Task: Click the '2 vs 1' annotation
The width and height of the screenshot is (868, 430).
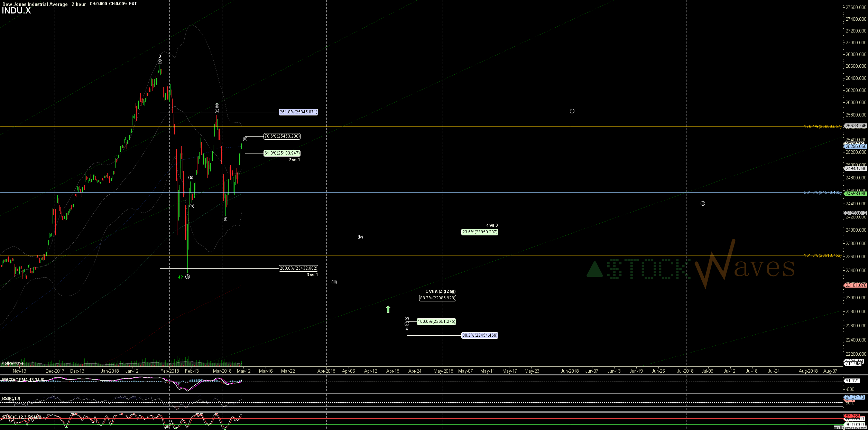Action: pos(294,160)
